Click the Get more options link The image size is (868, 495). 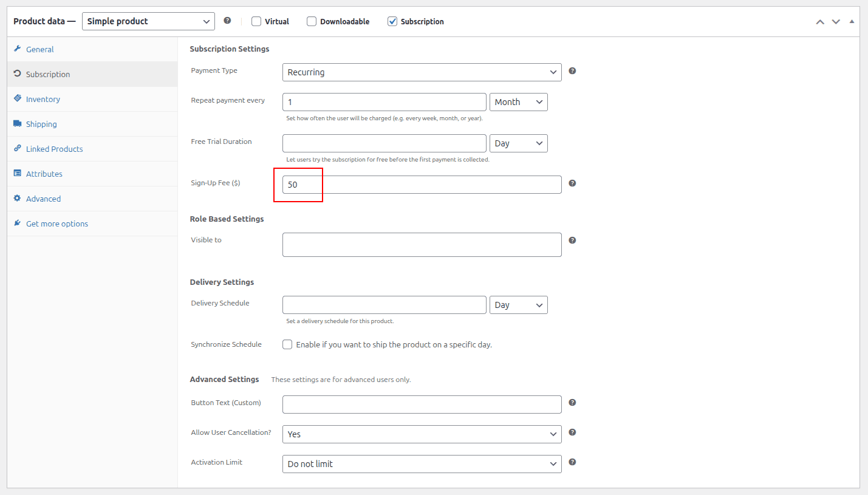pyautogui.click(x=56, y=224)
